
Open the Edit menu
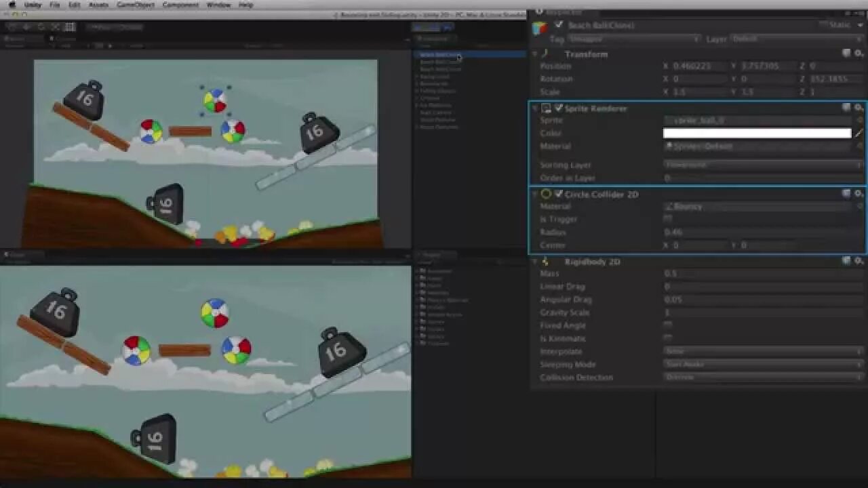75,5
